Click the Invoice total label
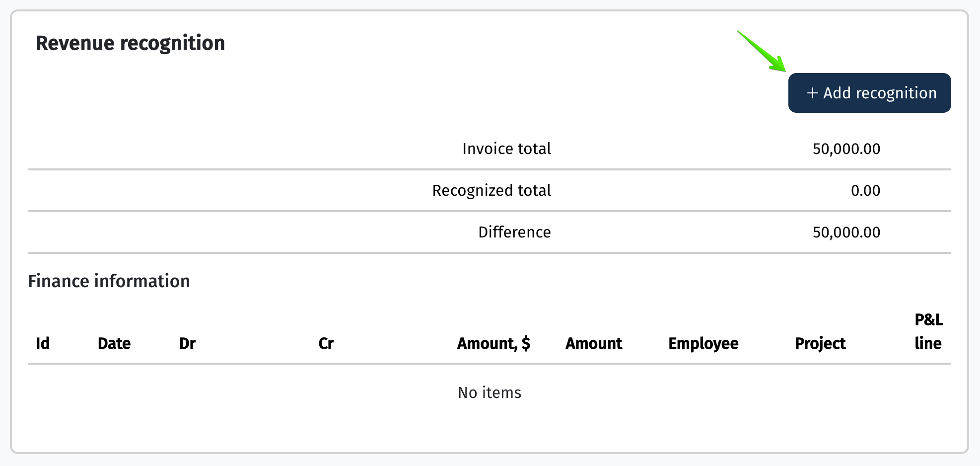 point(506,149)
